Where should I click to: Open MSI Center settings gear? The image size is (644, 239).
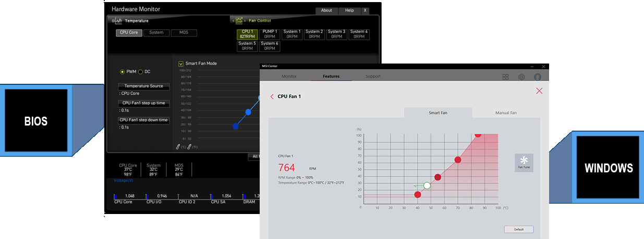tap(521, 77)
